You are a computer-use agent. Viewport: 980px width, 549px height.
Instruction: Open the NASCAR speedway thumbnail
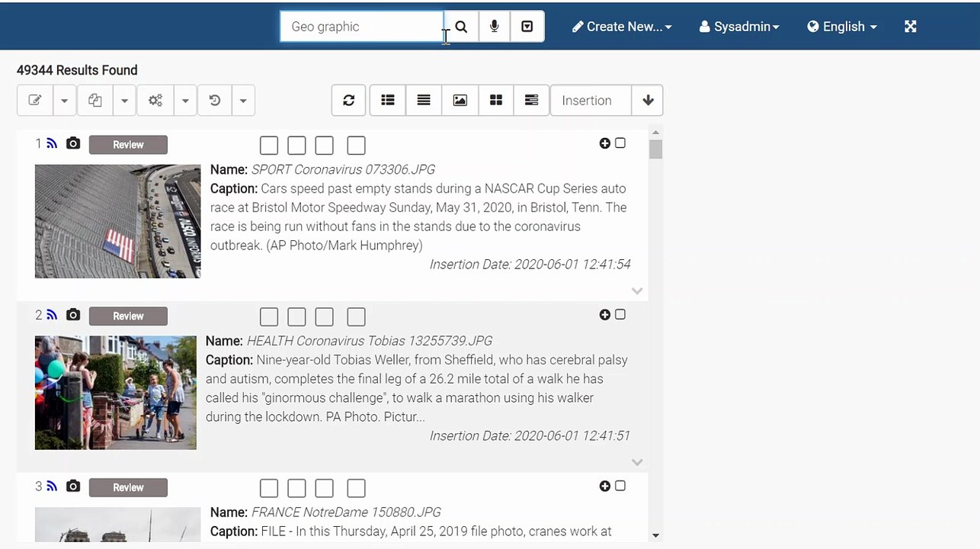tap(117, 221)
